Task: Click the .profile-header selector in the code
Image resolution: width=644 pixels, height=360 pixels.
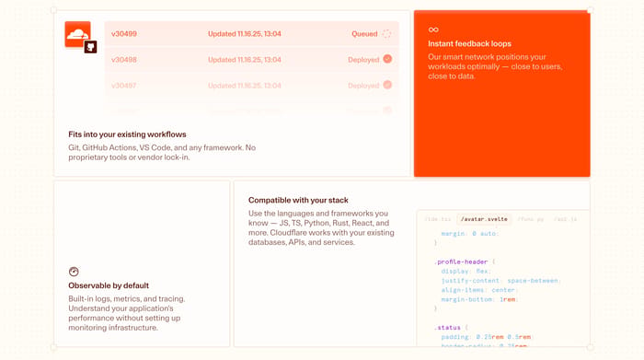Action: [x=461, y=261]
